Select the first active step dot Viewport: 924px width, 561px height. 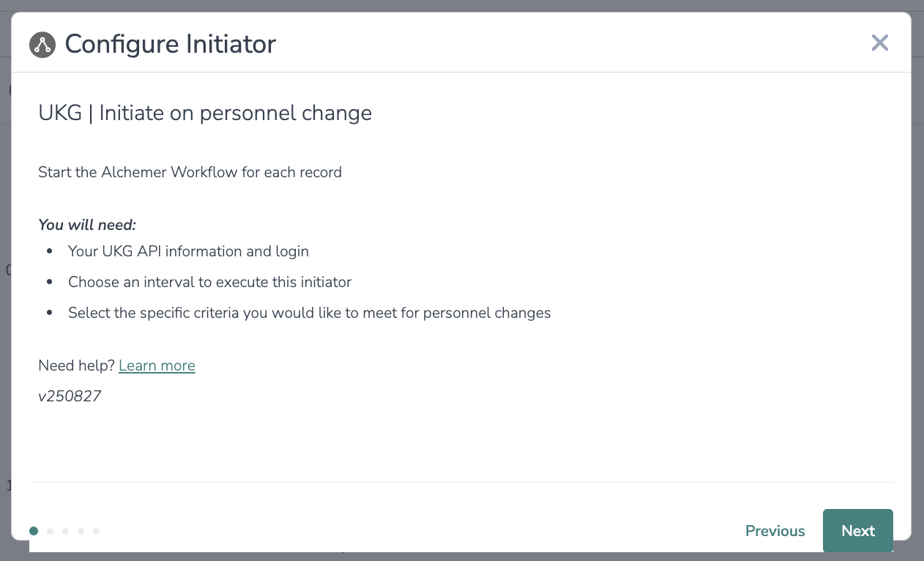coord(34,531)
